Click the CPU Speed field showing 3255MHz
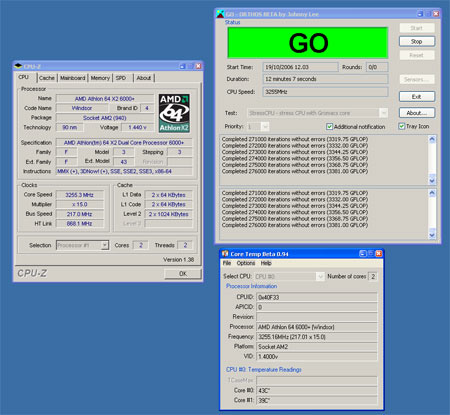The image size is (450, 415). click(325, 92)
